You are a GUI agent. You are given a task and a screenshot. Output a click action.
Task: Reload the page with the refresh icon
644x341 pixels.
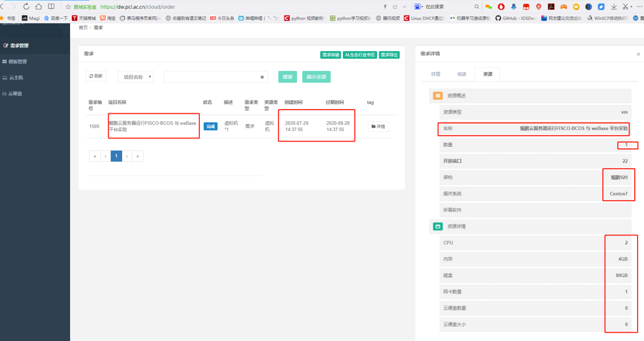click(x=26, y=6)
